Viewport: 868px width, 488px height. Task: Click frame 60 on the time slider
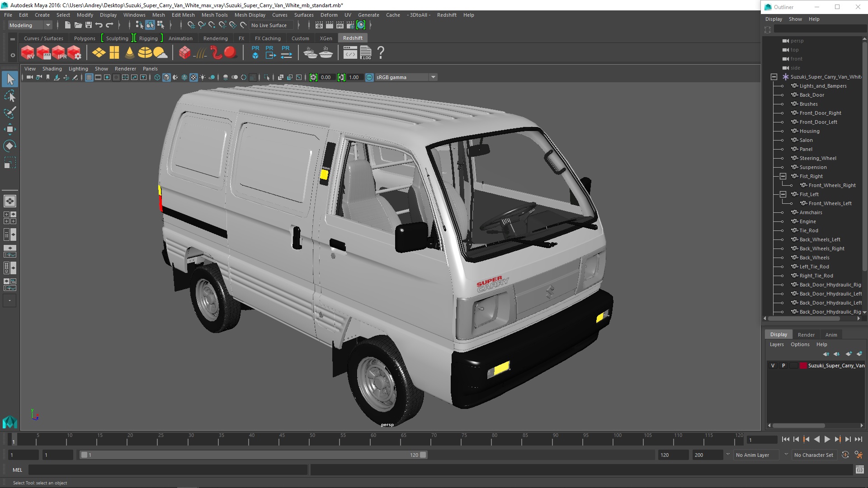point(373,439)
